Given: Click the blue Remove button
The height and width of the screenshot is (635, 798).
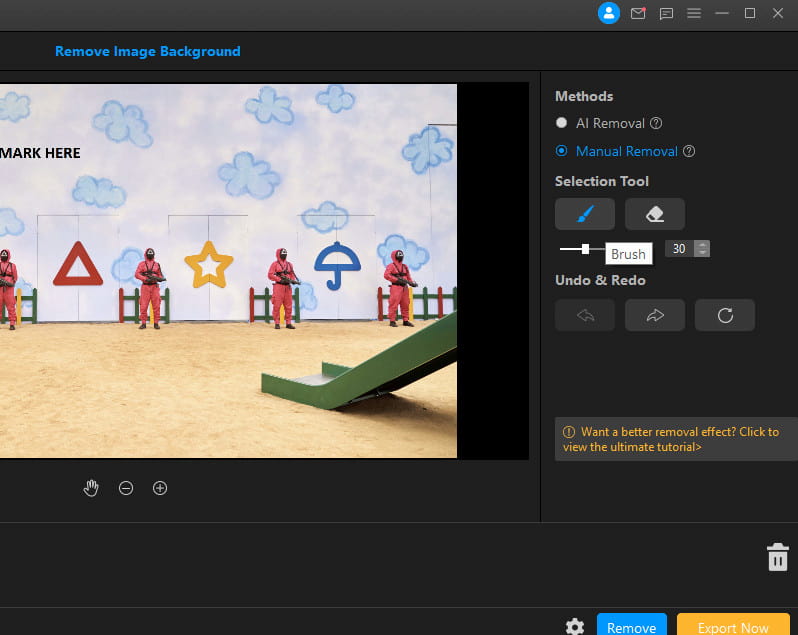Looking at the screenshot, I should [632, 625].
